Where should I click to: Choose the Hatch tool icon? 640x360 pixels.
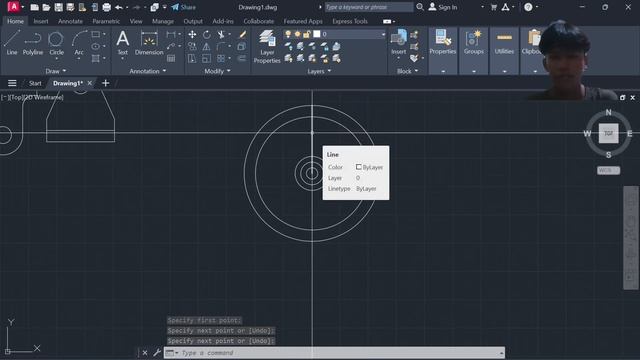click(96, 58)
